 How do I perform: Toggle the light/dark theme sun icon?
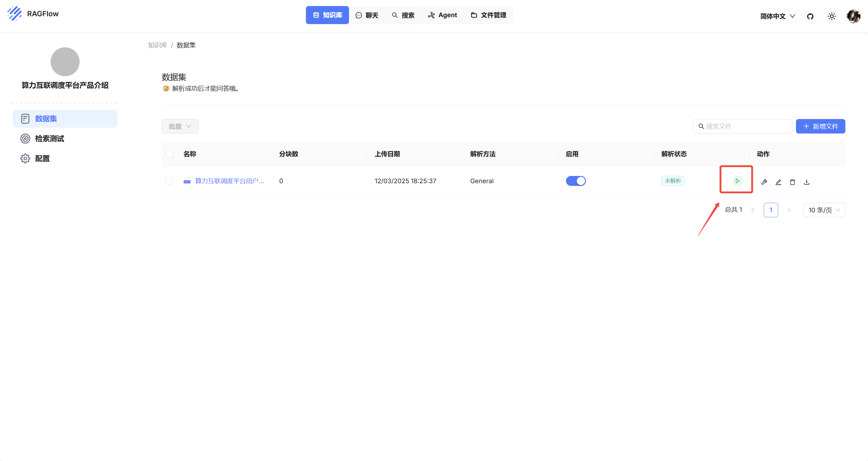point(832,16)
